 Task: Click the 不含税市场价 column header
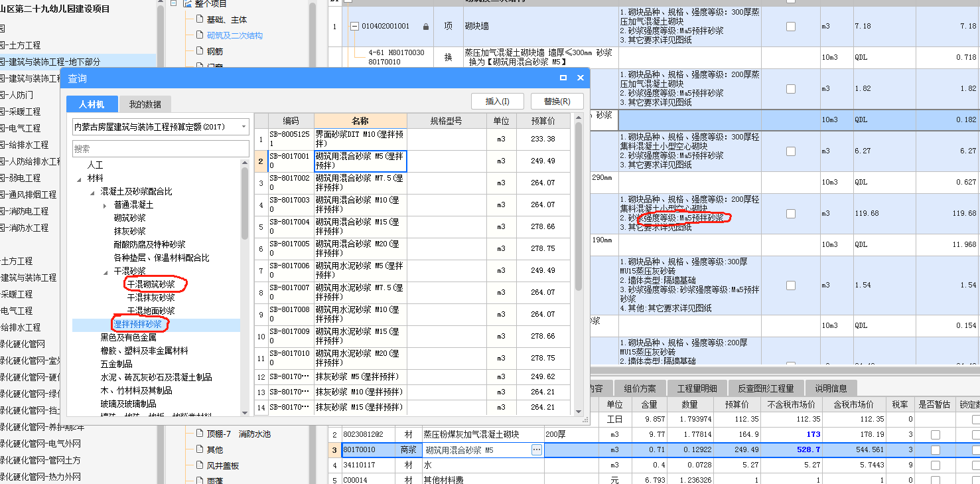791,405
